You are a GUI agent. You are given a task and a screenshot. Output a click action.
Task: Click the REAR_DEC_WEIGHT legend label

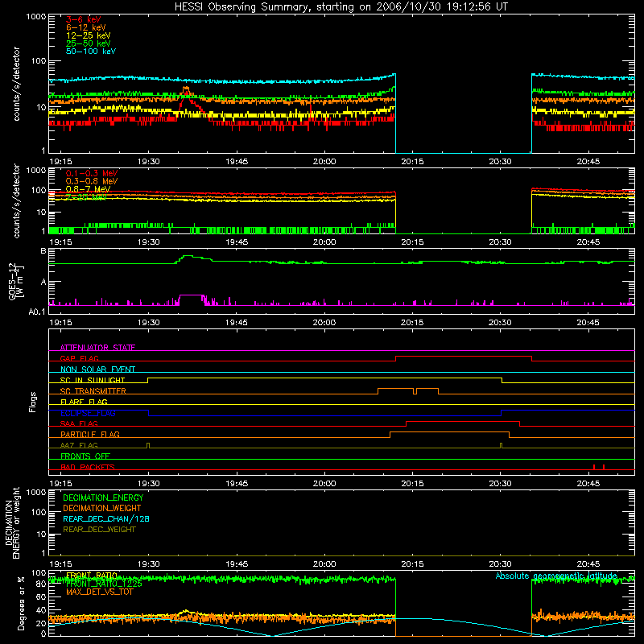coord(99,530)
